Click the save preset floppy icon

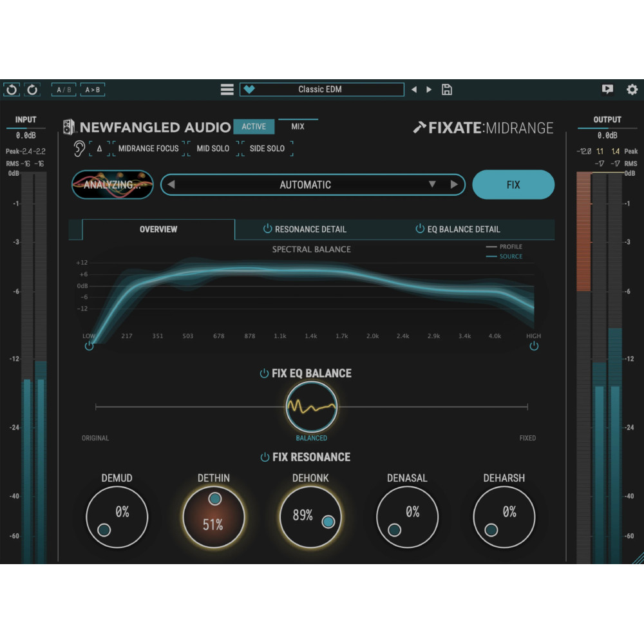447,90
